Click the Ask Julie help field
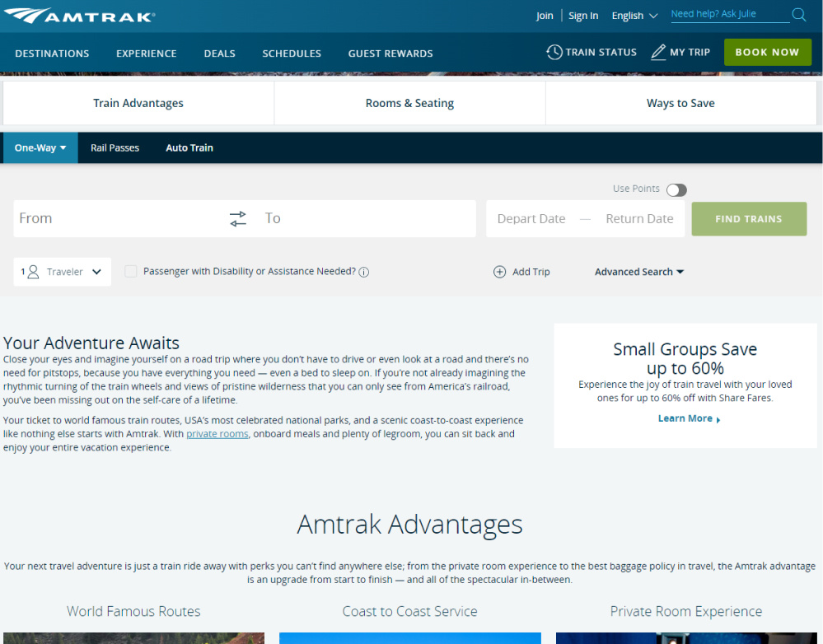Screen dimensions: 823x644 click(x=730, y=14)
